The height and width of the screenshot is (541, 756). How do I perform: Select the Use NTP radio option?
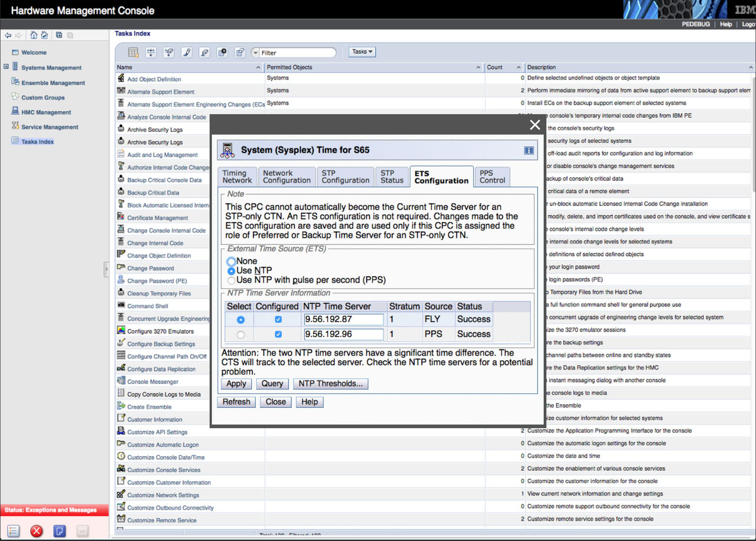click(x=231, y=271)
